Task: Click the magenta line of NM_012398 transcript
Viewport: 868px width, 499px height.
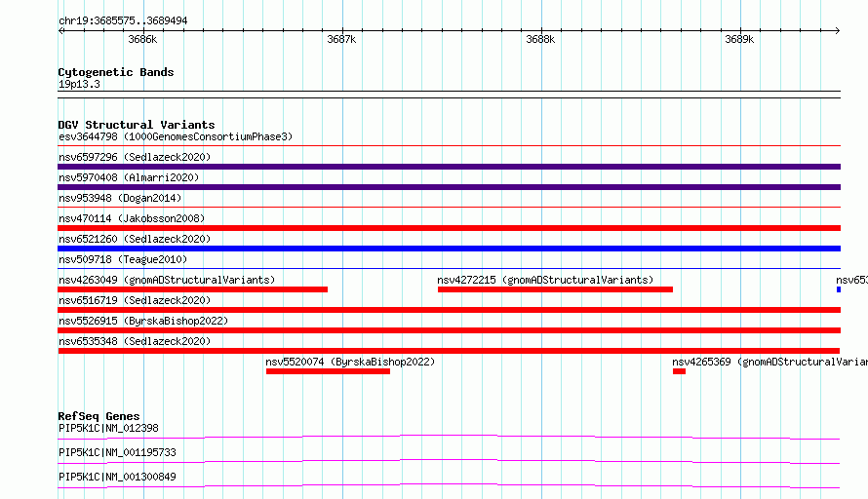Action: click(449, 437)
